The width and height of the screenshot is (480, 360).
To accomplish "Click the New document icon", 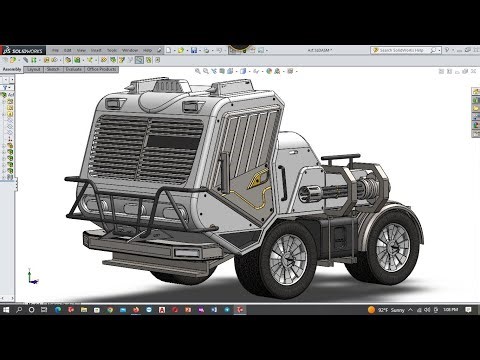I will click(x=169, y=50).
